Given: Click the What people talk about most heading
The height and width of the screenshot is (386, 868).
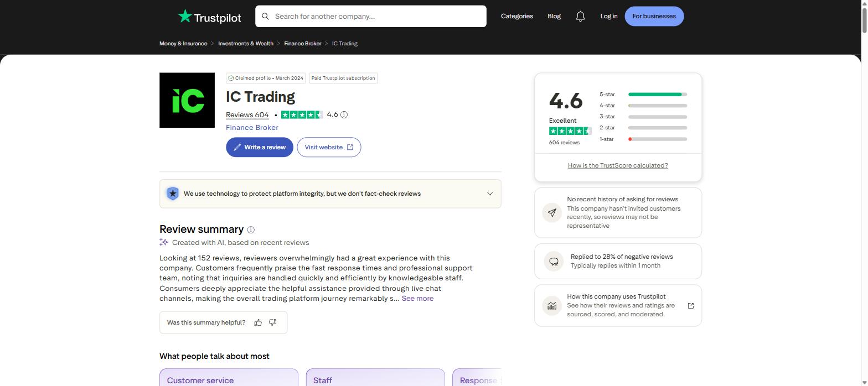Looking at the screenshot, I should 214,356.
